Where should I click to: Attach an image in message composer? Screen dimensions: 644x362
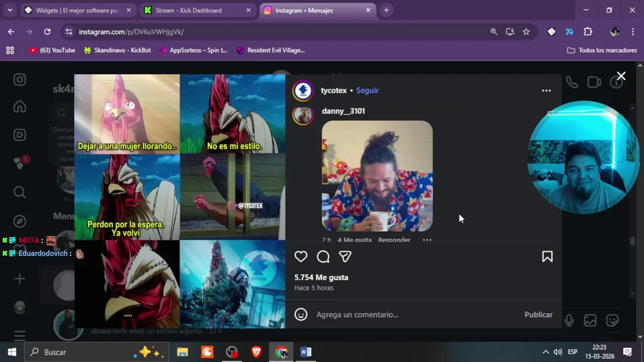click(590, 320)
